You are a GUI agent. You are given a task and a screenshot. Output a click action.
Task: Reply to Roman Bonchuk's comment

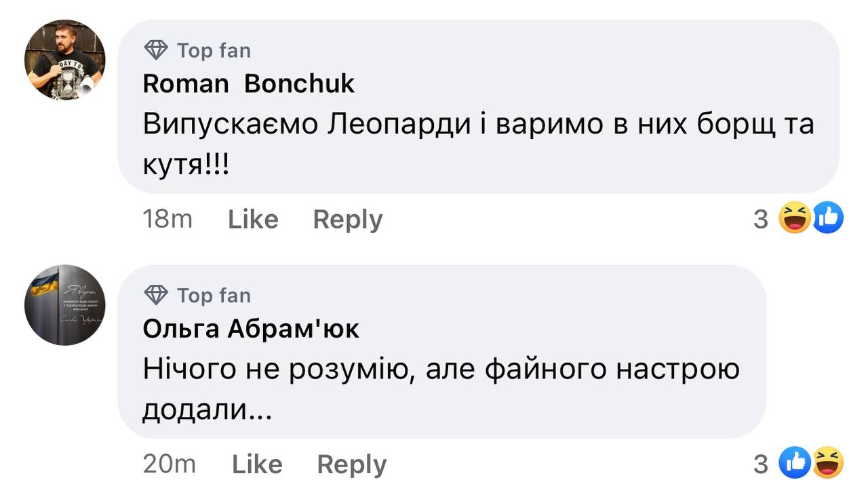pyautogui.click(x=347, y=219)
